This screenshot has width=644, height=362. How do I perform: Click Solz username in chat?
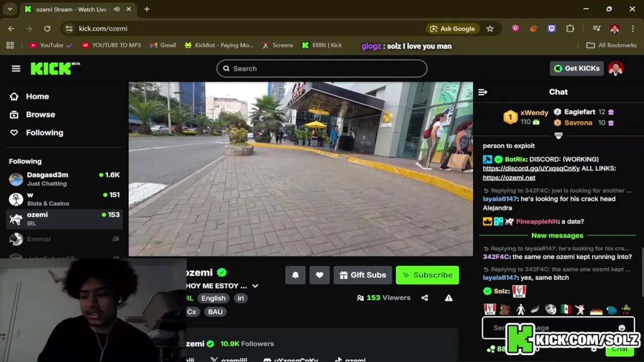[x=502, y=291]
